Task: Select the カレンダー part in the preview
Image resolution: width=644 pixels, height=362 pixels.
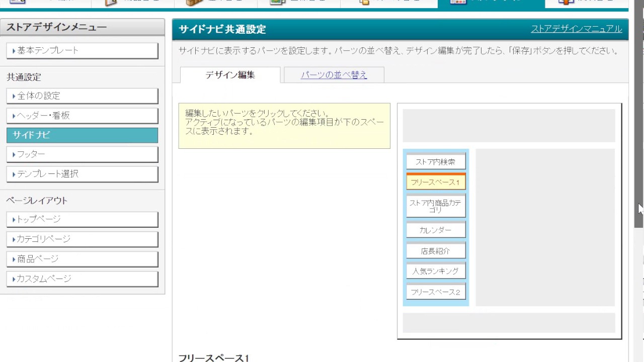Action: click(436, 229)
